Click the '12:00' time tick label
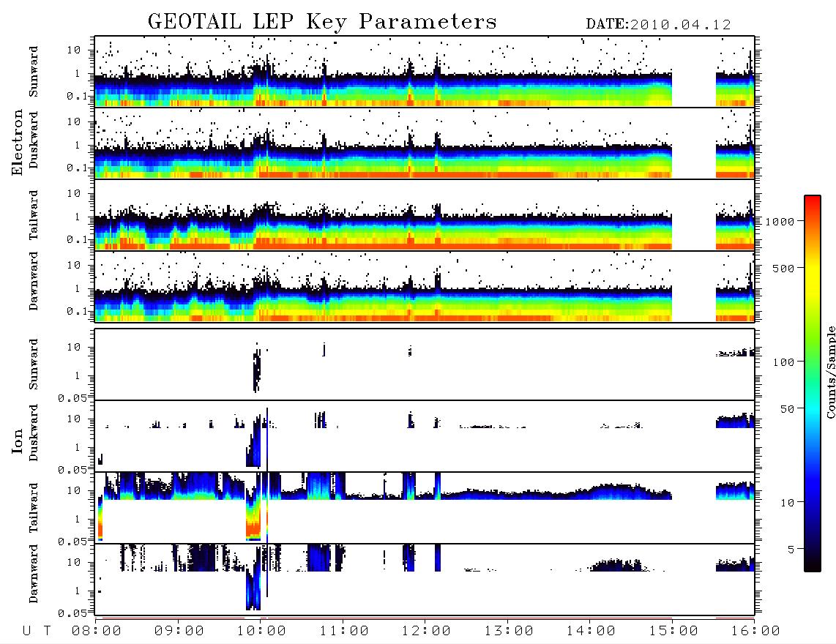The height and width of the screenshot is (644, 836). (x=425, y=632)
